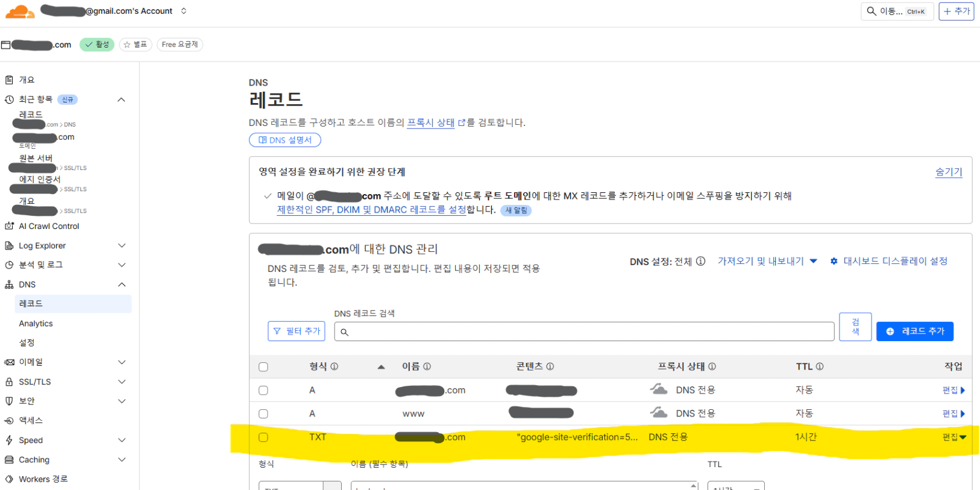980x490 pixels.
Task: Click the 프록시 상태 column info icon
Action: coord(712,366)
